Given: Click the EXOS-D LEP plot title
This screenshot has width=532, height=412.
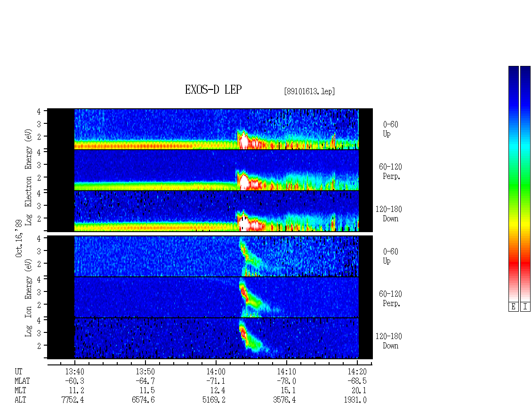Looking at the screenshot, I should (x=213, y=89).
